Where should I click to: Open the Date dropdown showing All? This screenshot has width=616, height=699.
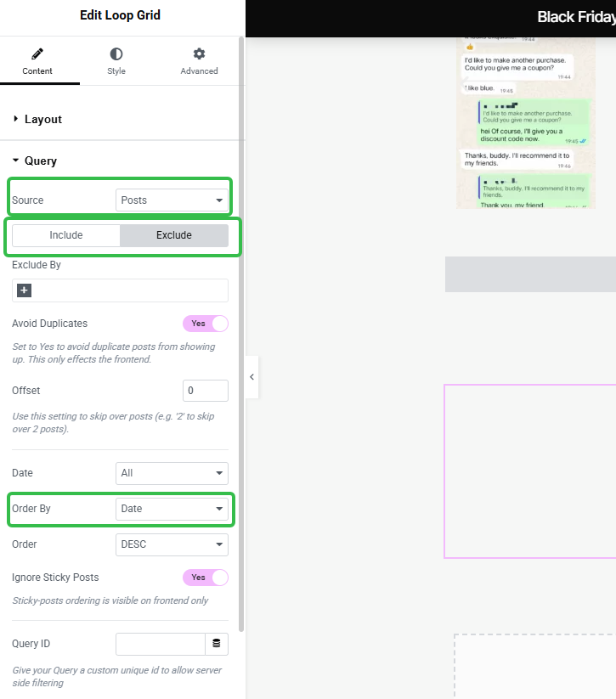coord(172,473)
